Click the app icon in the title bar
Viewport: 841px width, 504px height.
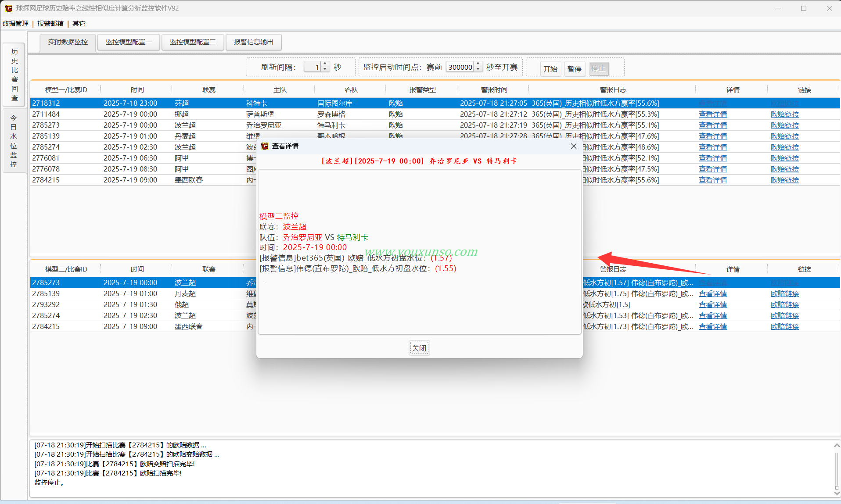[8, 8]
